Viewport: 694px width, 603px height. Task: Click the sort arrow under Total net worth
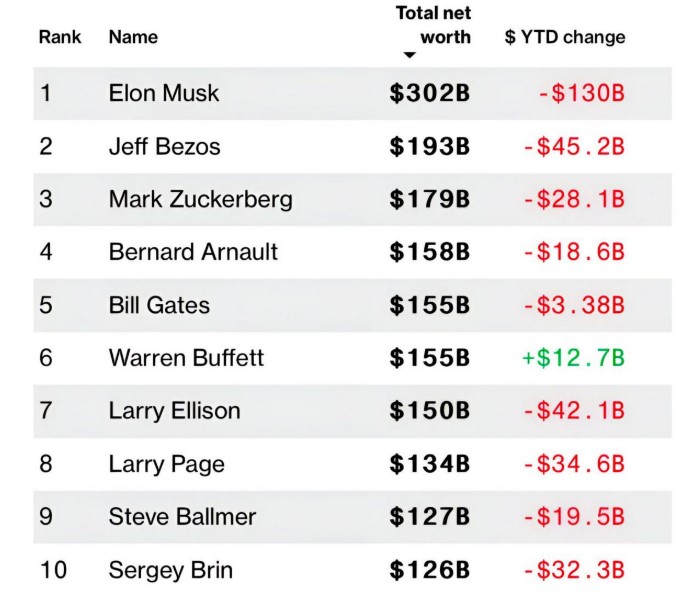(x=409, y=56)
